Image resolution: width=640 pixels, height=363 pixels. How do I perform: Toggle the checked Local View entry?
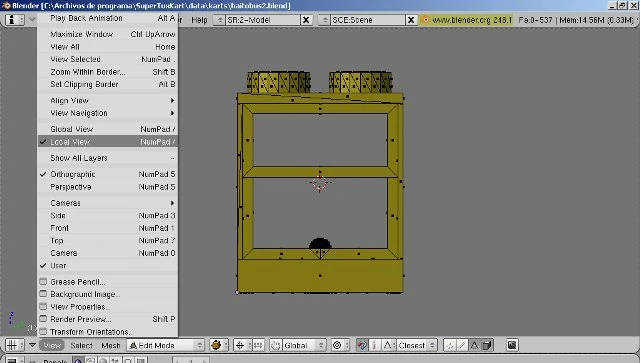point(108,142)
